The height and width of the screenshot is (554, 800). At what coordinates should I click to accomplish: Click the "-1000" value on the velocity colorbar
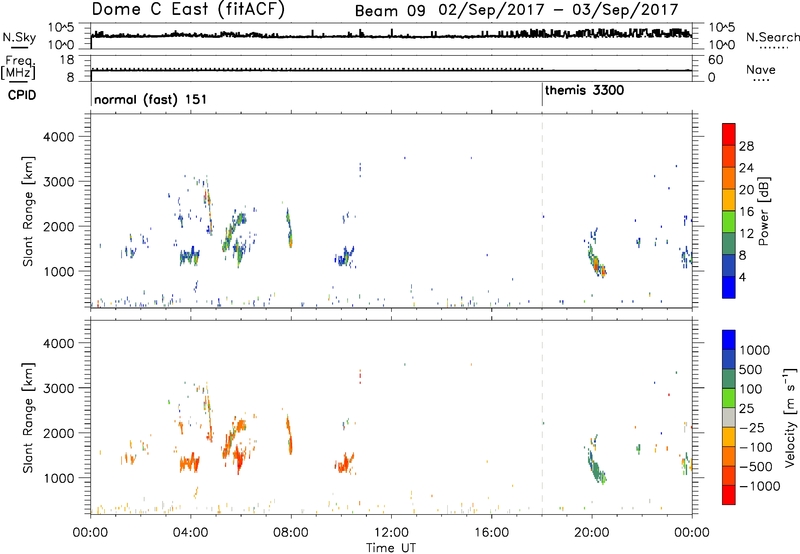click(x=759, y=486)
